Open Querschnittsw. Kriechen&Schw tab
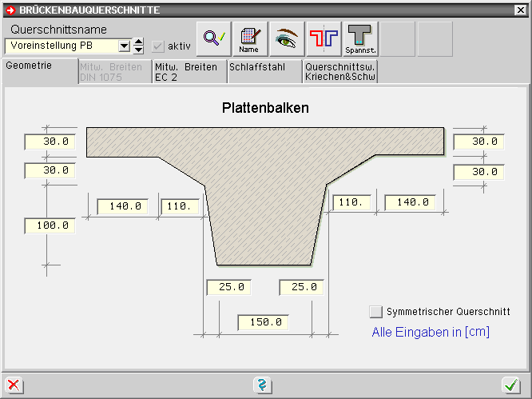The height and width of the screenshot is (399, 532). [340, 72]
